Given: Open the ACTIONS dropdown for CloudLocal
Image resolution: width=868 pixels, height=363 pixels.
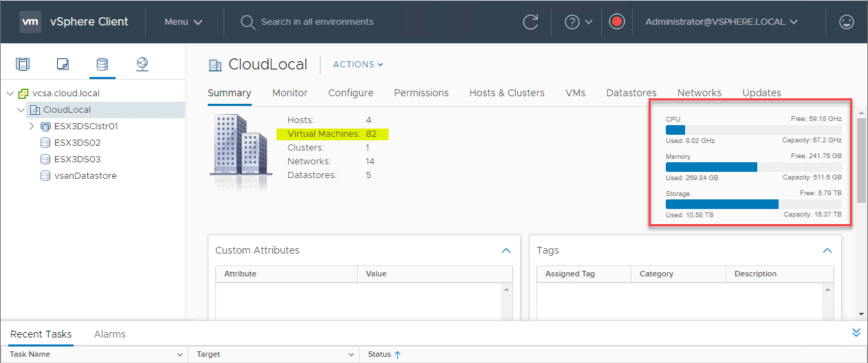Looking at the screenshot, I should pyautogui.click(x=358, y=65).
